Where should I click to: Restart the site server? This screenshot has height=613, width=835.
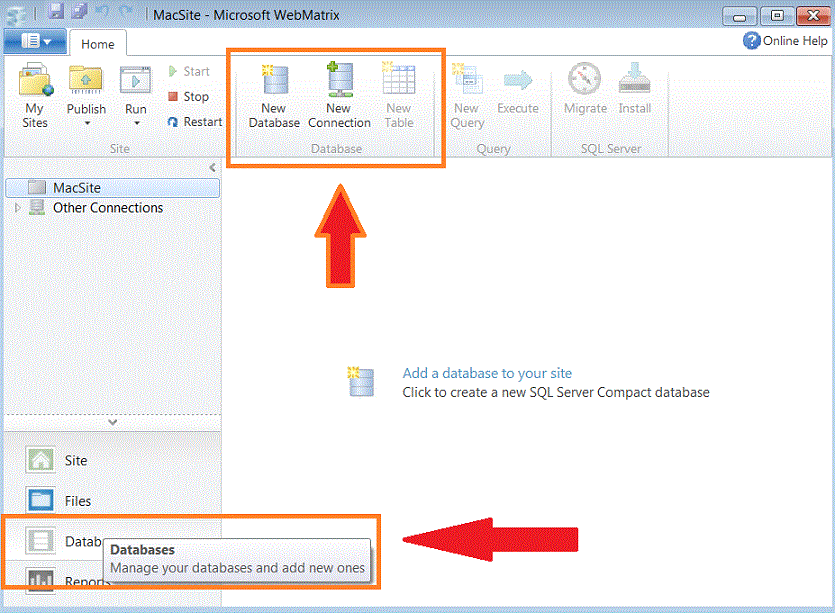194,122
